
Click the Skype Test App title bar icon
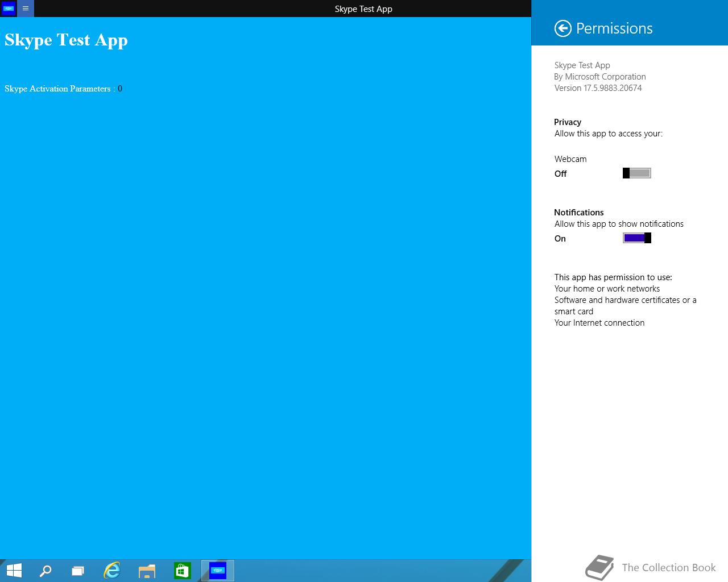coord(9,9)
